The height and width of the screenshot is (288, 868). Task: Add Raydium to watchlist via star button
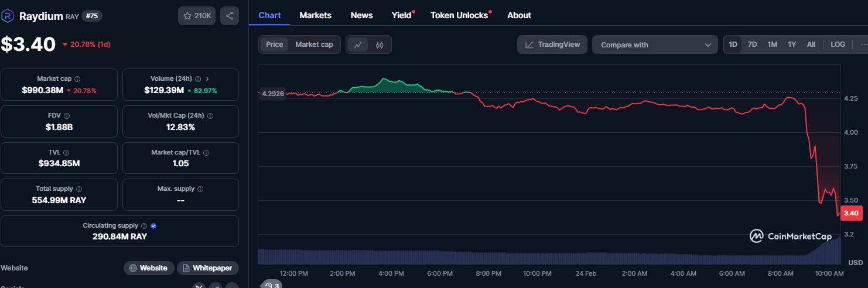197,16
